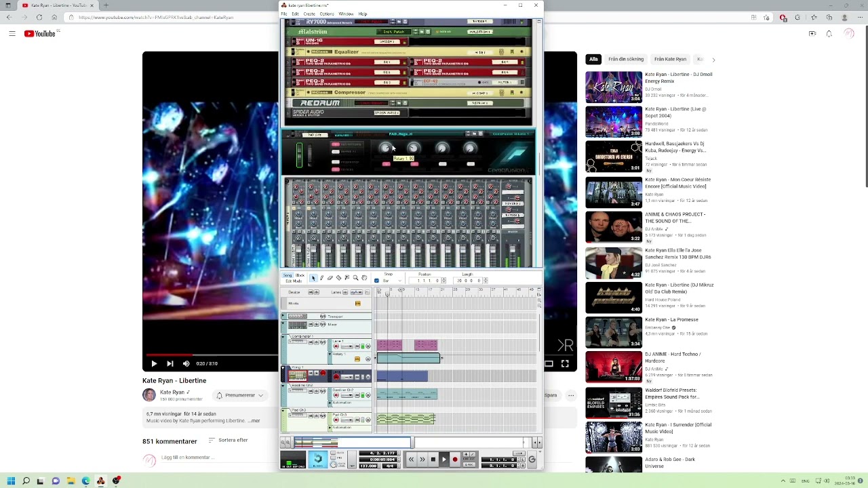Select the Hand tool in sequencer toolbar
The height and width of the screenshot is (488, 868).
(364, 278)
